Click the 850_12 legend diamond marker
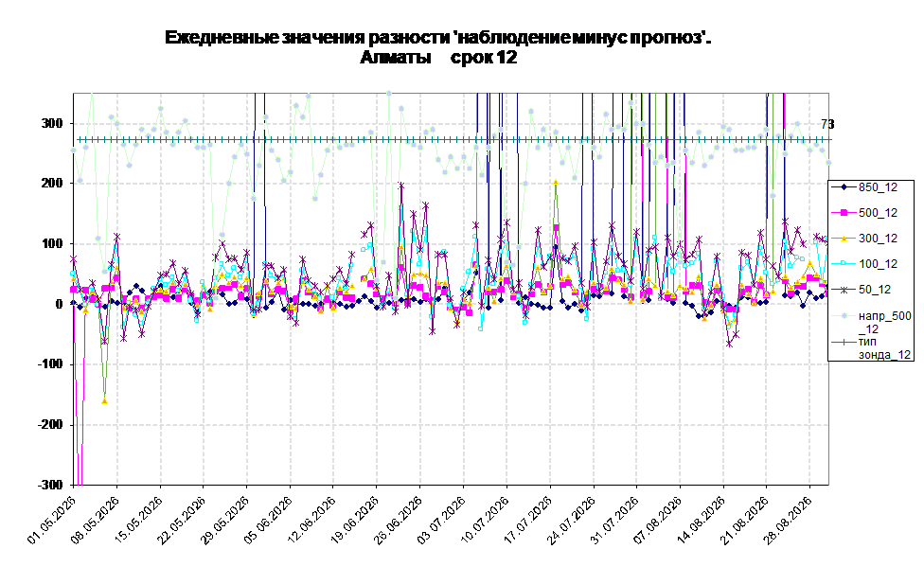924x567 pixels. pyautogui.click(x=844, y=187)
